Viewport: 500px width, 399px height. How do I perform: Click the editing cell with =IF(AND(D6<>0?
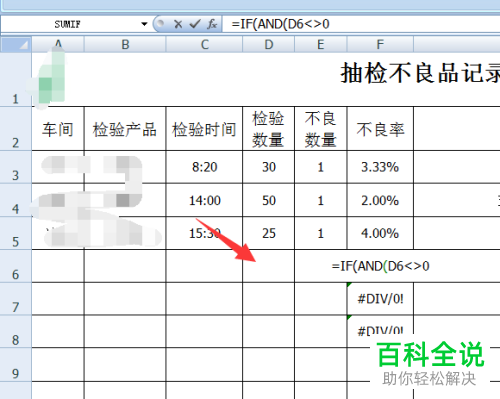[x=380, y=266]
